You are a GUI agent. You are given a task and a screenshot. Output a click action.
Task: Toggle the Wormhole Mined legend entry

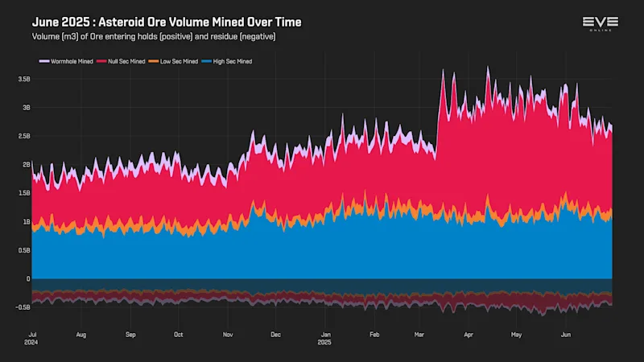coord(66,62)
